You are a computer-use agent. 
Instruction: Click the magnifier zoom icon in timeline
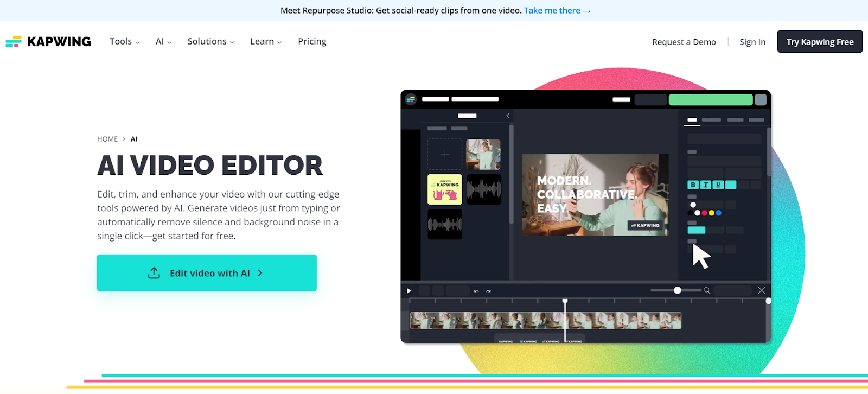[707, 291]
